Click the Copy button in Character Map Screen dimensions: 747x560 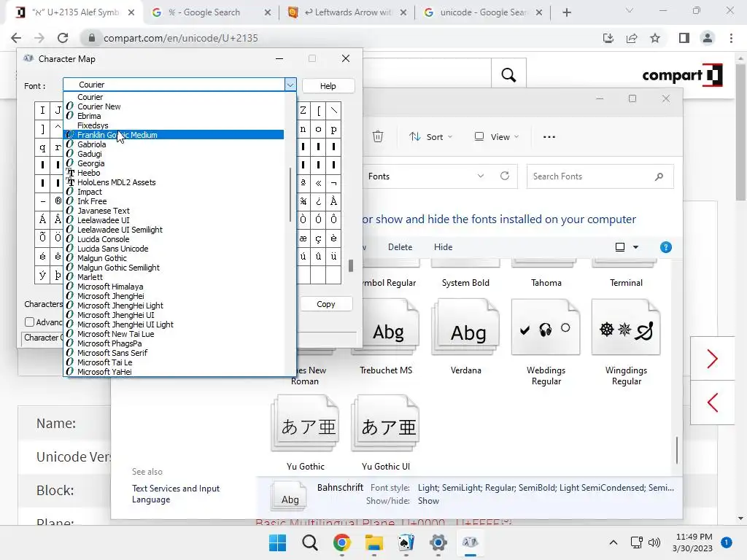[326, 304]
